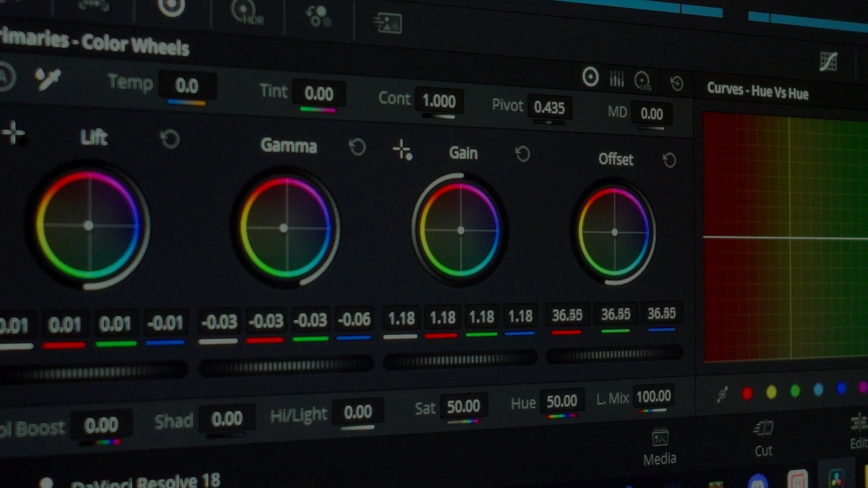Reset the Gamma wheel
The image size is (868, 488).
pos(357,147)
